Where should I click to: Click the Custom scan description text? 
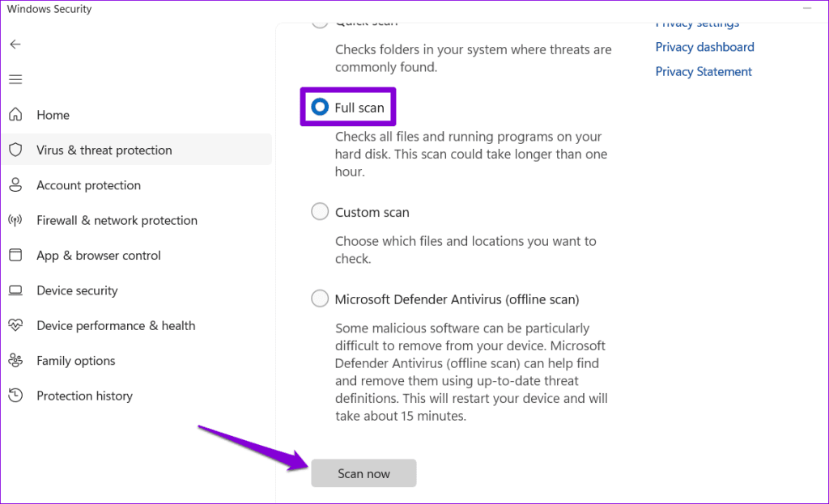coord(466,250)
